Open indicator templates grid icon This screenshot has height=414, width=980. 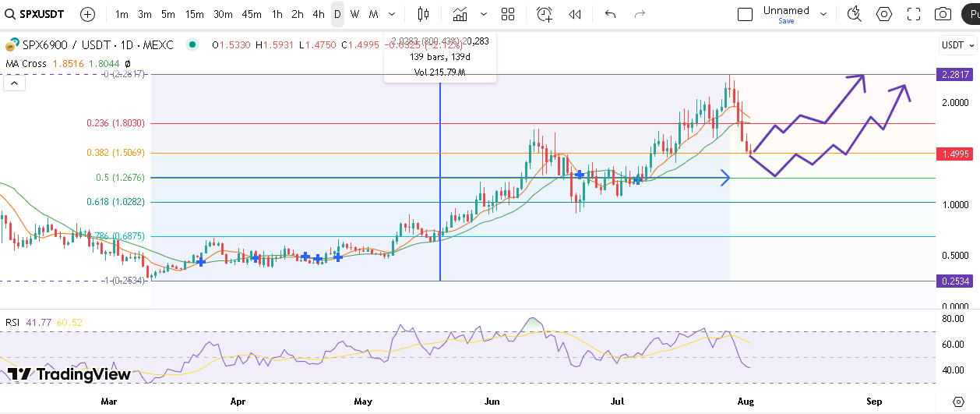(508, 14)
